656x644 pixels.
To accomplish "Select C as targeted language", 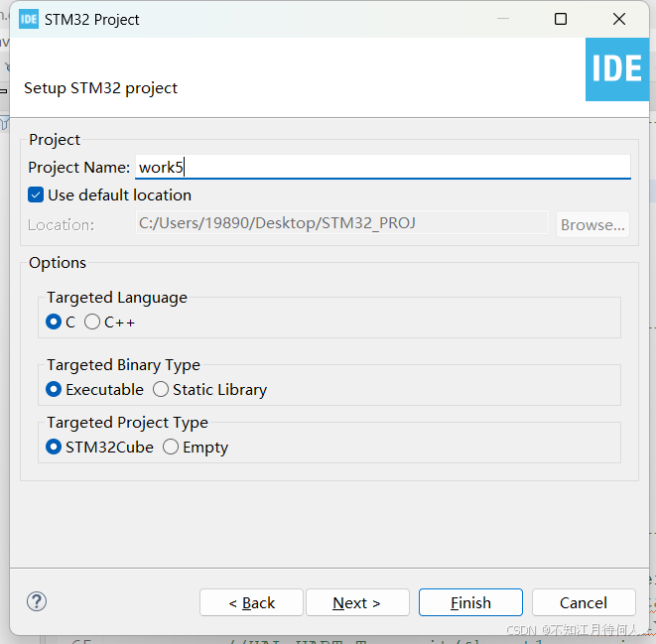I will pos(54,322).
